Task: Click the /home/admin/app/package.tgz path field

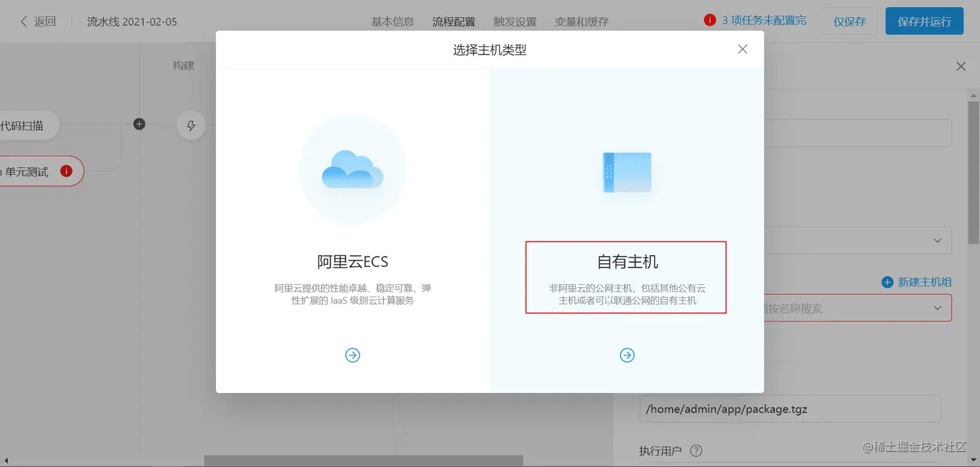Action: 790,409
